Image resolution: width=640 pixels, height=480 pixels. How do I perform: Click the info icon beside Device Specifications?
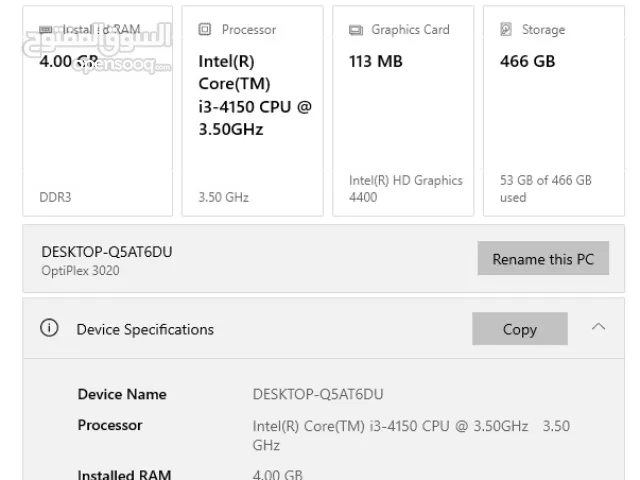(49, 328)
